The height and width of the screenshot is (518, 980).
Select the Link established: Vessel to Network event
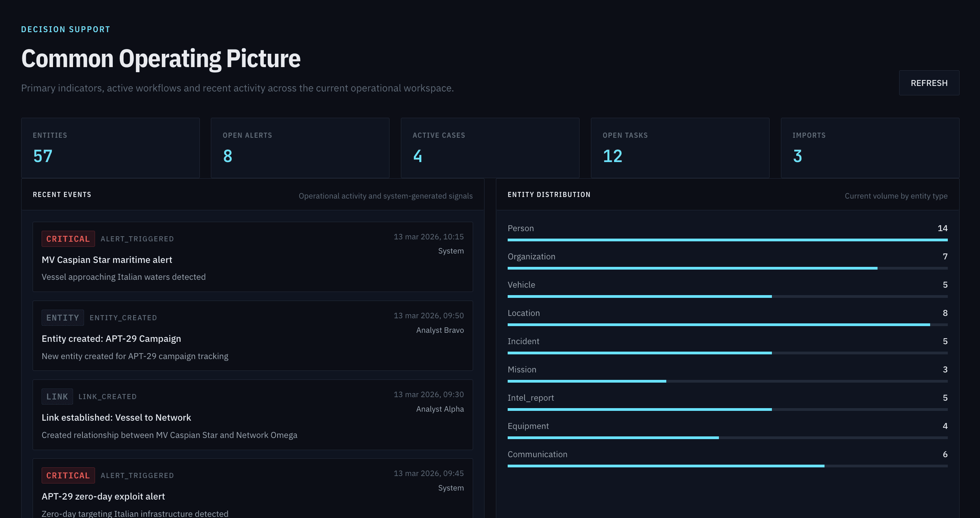click(x=253, y=415)
